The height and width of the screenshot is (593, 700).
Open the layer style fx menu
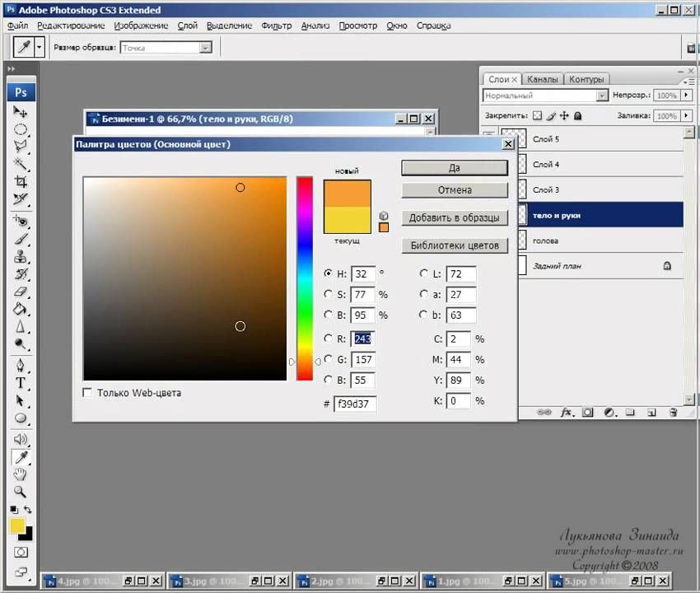[x=566, y=412]
